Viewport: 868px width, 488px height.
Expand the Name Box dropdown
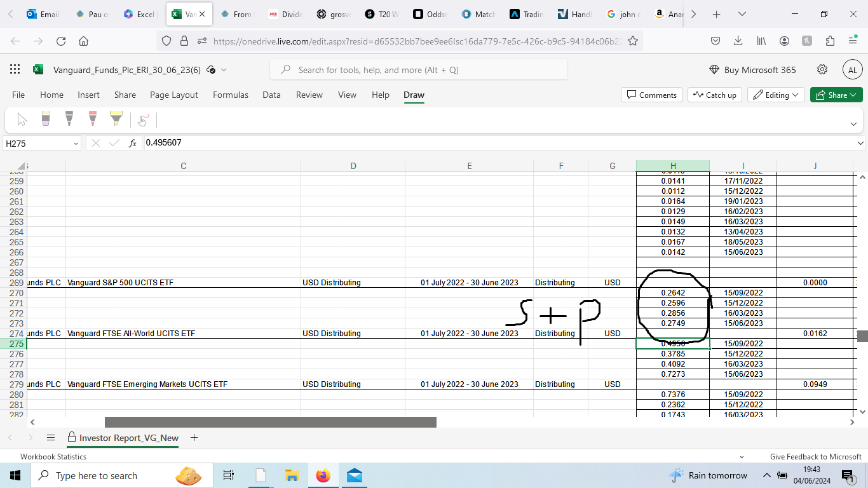coord(76,144)
